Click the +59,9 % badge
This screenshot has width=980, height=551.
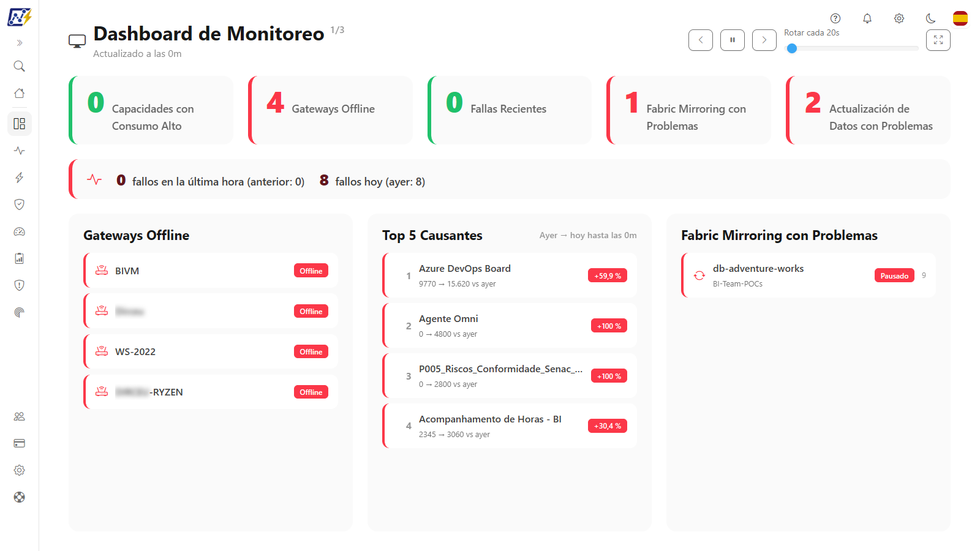coord(608,275)
